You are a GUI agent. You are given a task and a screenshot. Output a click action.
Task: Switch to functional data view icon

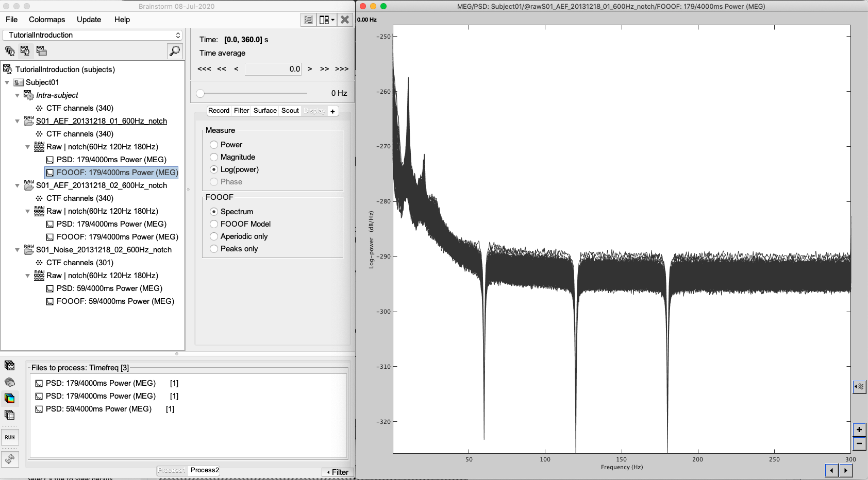tap(25, 51)
